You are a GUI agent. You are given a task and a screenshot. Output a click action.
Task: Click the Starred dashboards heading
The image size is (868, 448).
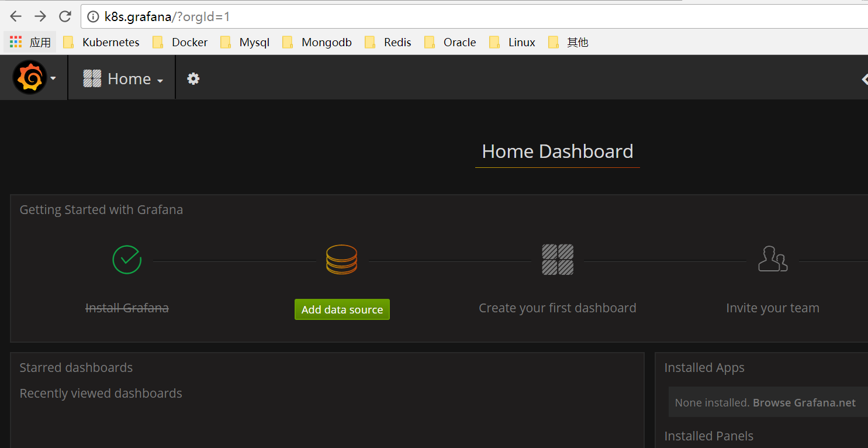76,367
